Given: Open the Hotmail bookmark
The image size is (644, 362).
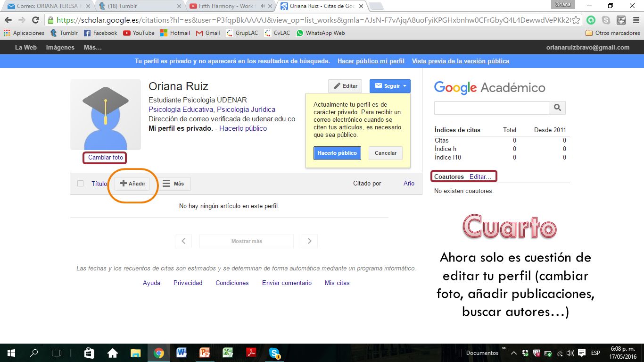Looking at the screenshot, I should point(175,33).
